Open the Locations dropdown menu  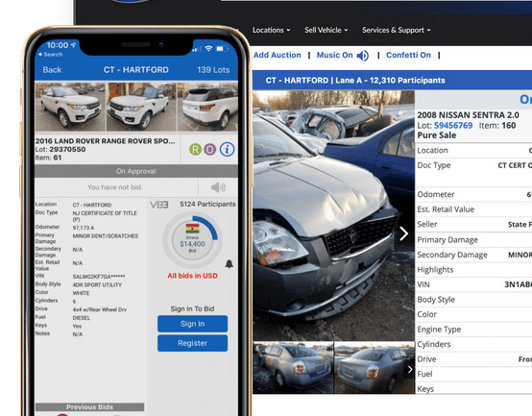pyautogui.click(x=271, y=30)
